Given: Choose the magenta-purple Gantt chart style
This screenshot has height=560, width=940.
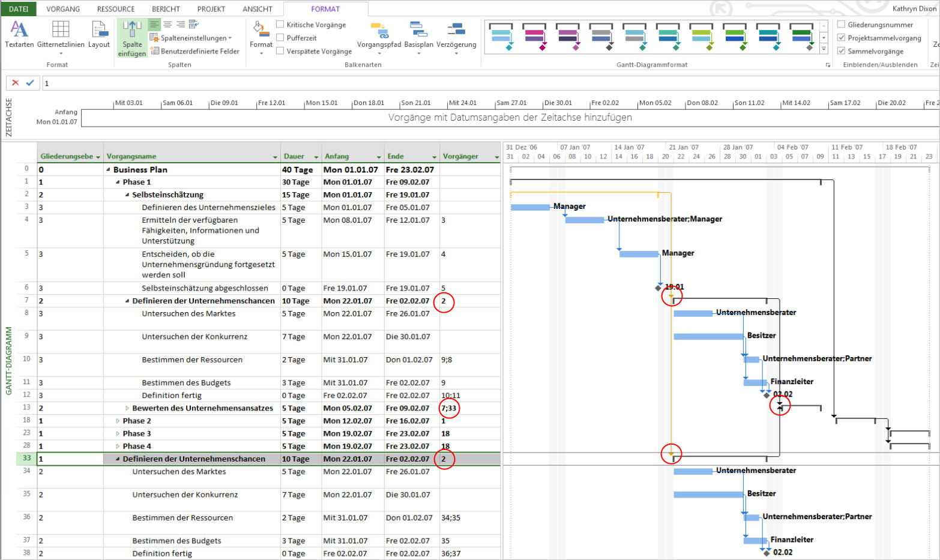Looking at the screenshot, I should 534,36.
